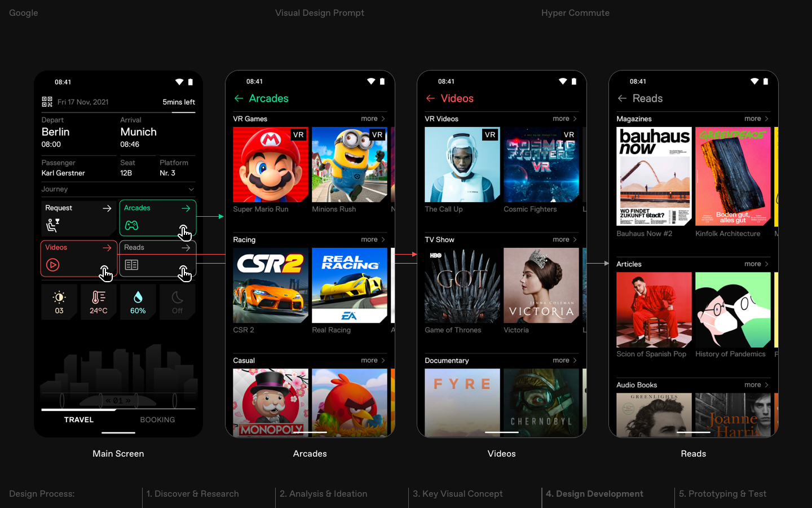Open the Monopoly game thumbnail
The height and width of the screenshot is (508, 812).
(271, 402)
